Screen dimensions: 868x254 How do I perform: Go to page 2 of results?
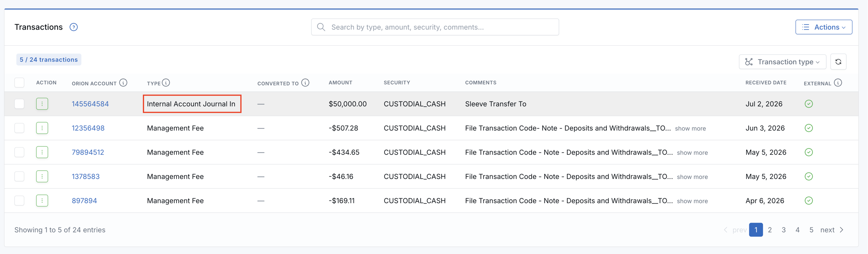pos(770,230)
